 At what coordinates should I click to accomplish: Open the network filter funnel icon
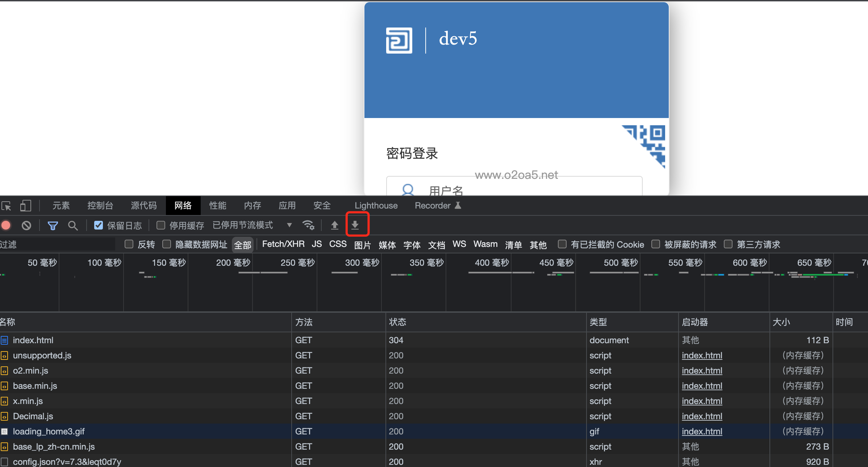tap(53, 225)
